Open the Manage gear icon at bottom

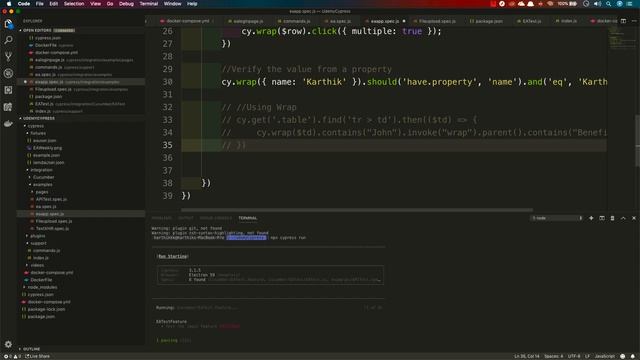pyautogui.click(x=8, y=344)
